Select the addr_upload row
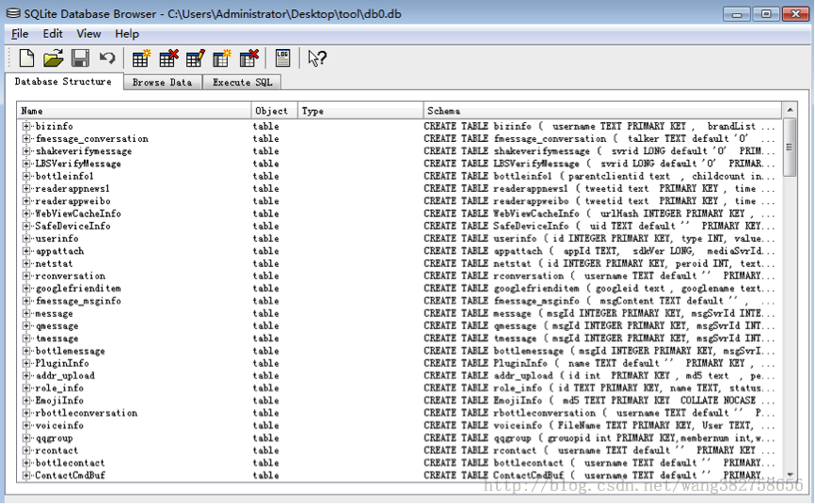 click(399, 376)
